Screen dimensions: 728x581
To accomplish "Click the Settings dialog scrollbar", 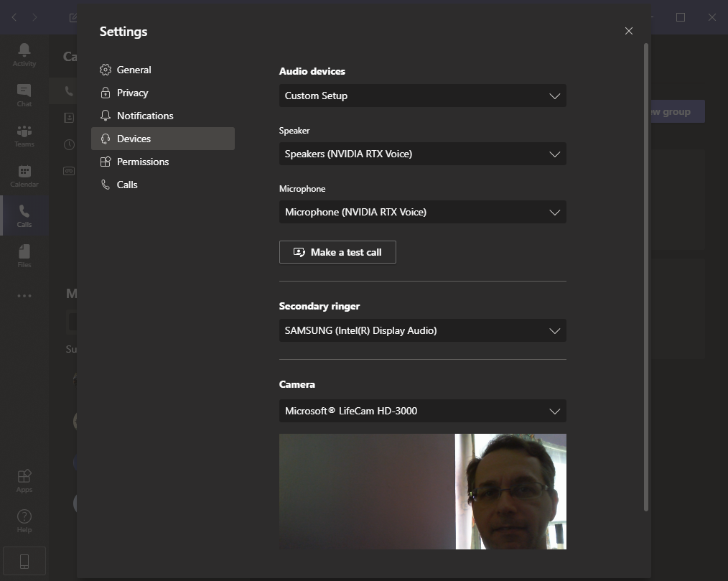I will 646,277.
